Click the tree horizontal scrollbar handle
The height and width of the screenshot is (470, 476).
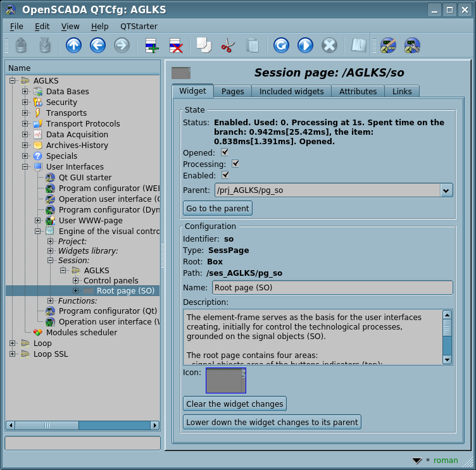46,425
